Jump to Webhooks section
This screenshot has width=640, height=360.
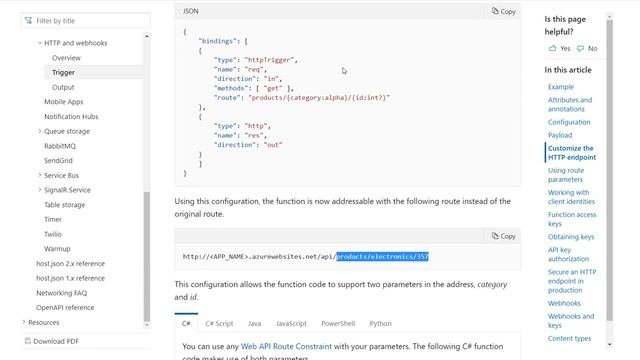(564, 303)
